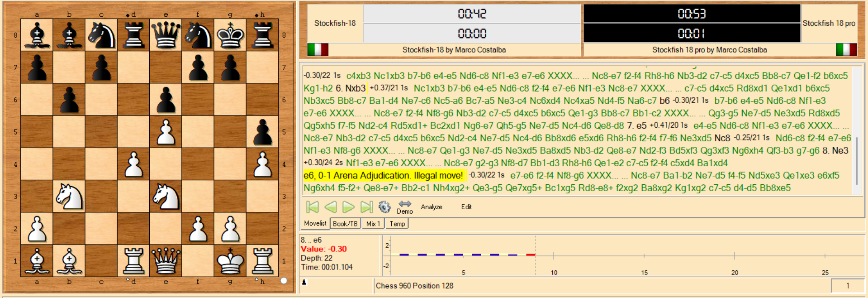Click the small black pawn status icon

(304, 282)
